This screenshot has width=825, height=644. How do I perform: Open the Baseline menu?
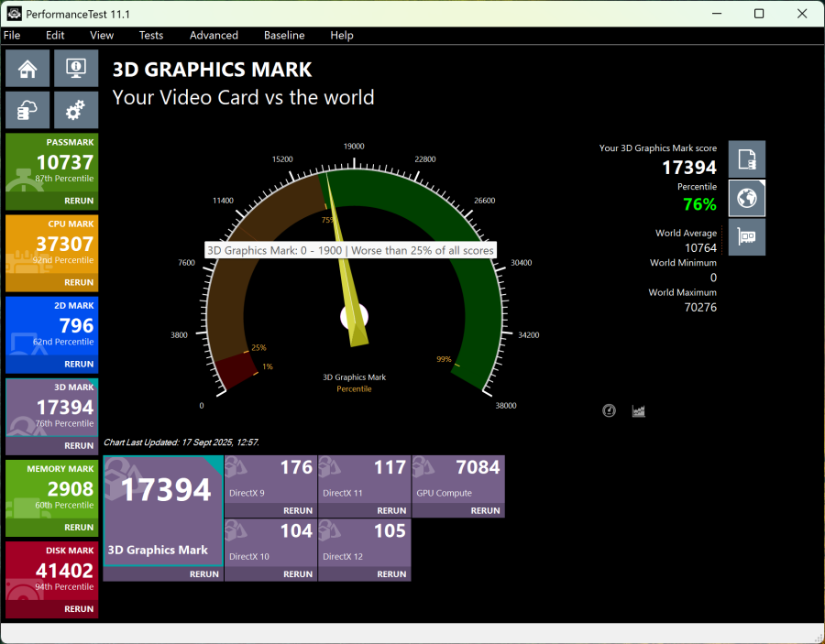[284, 35]
